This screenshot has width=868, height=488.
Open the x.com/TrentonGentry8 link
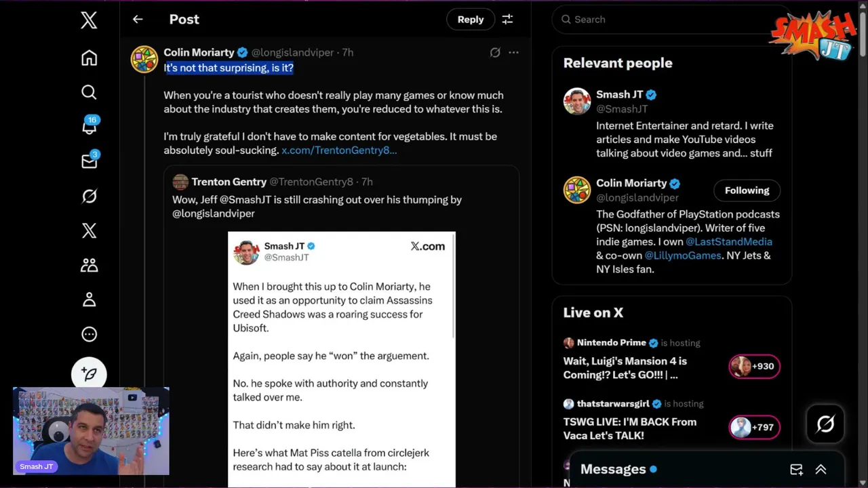tap(339, 150)
